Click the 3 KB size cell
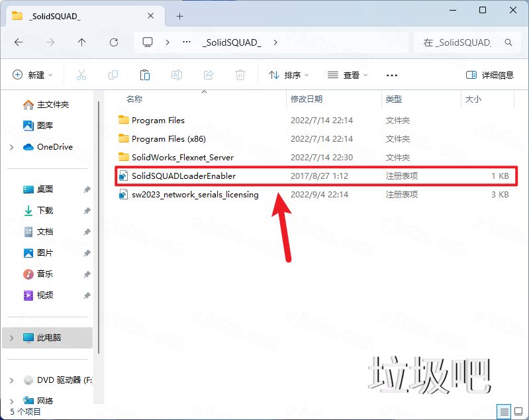The image size is (529, 420). (x=500, y=195)
